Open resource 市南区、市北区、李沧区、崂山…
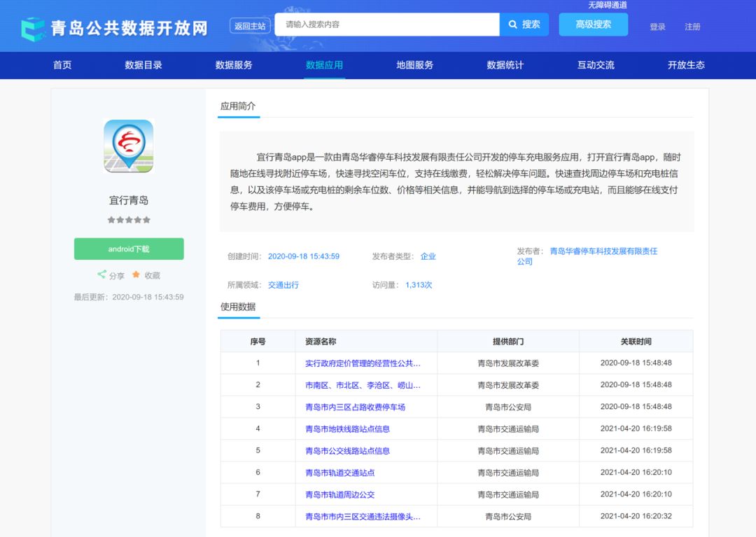Image resolution: width=756 pixels, height=537 pixels. (363, 385)
